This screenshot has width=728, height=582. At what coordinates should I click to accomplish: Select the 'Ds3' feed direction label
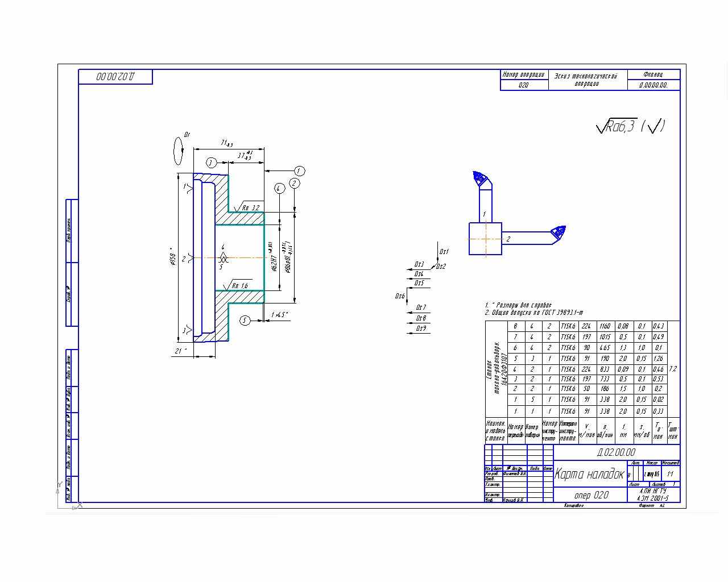[419, 264]
